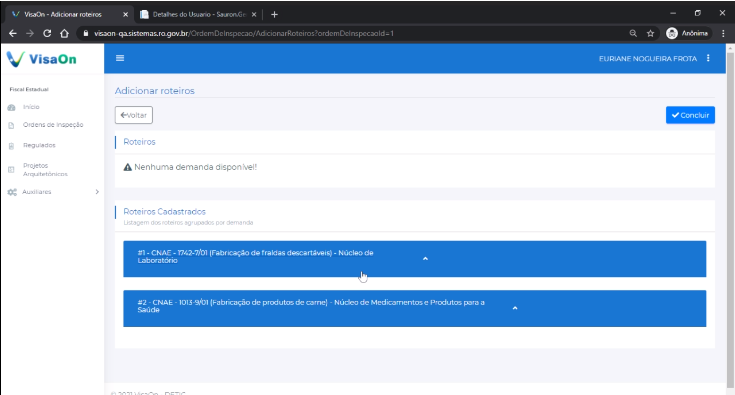Open the Anônima profile button
Viewport: 735px width, 395px height.
pyautogui.click(x=687, y=33)
